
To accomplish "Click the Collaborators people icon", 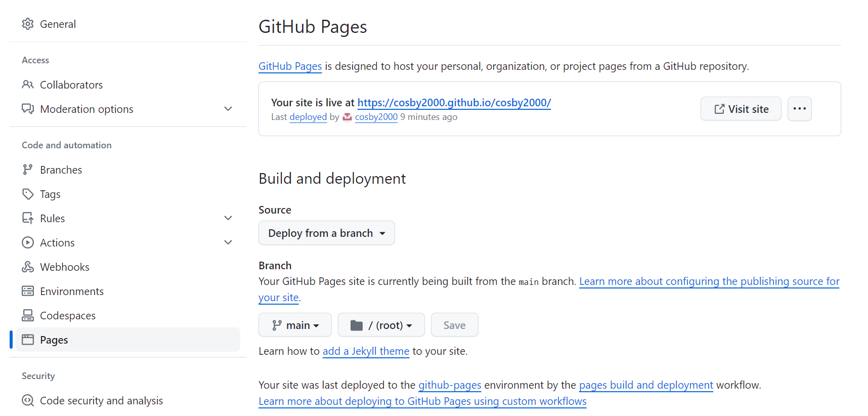I will point(28,85).
